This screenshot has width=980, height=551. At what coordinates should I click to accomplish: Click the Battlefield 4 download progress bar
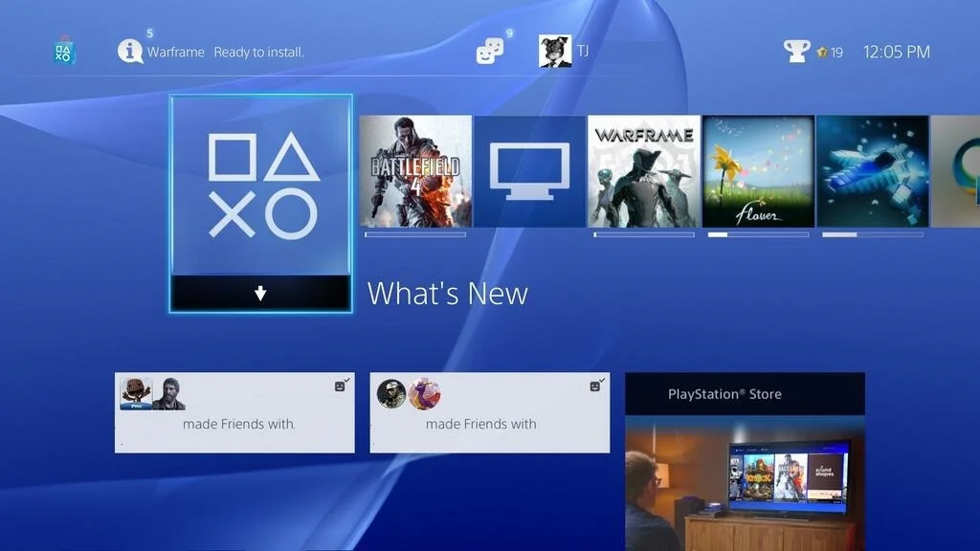click(x=415, y=235)
